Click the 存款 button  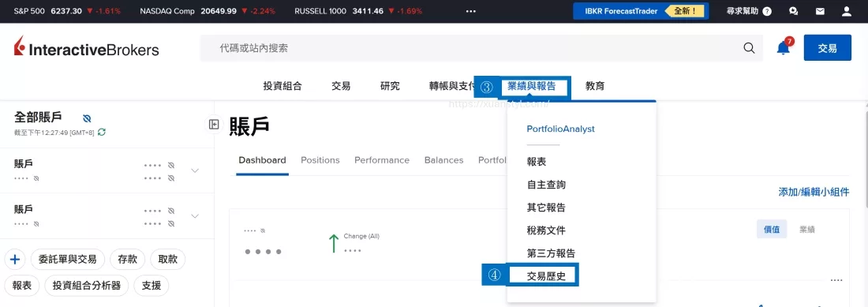pyautogui.click(x=127, y=259)
